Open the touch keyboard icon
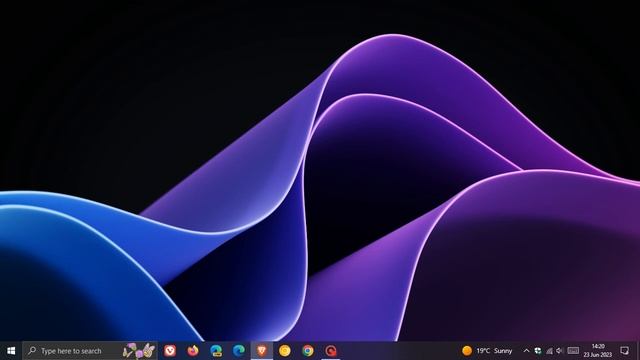640x360 pixels. 573,351
